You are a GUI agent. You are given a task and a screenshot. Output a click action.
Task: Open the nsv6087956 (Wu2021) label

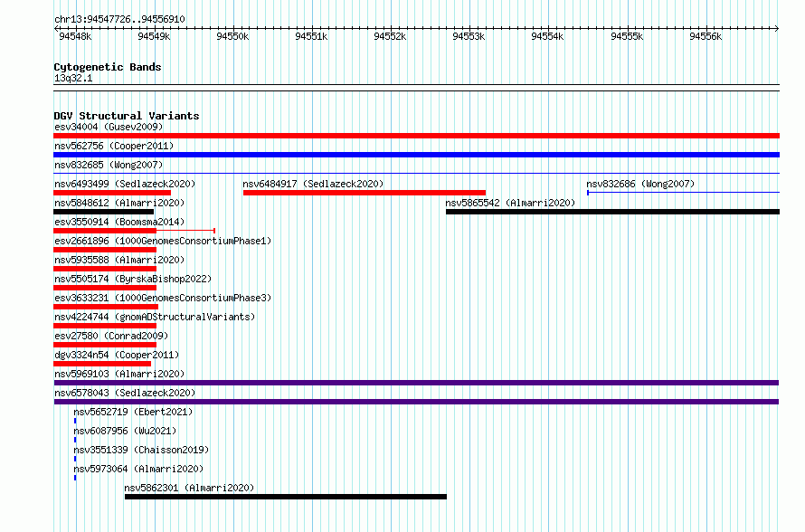coord(125,431)
